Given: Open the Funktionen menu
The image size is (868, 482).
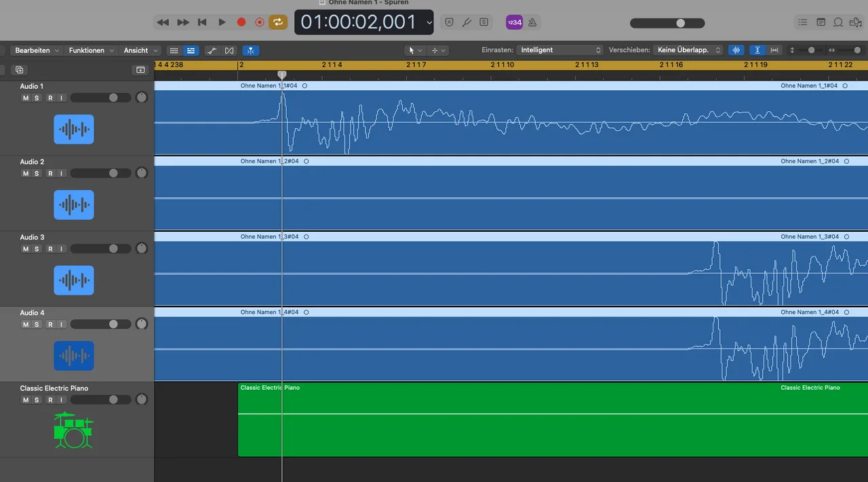Looking at the screenshot, I should click(90, 50).
